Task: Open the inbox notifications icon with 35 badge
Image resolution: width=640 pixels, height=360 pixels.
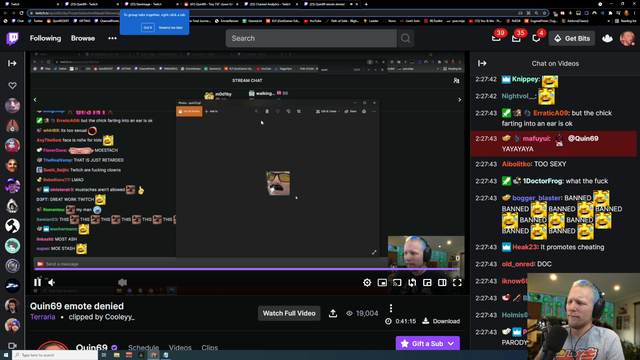Action: [x=516, y=38]
